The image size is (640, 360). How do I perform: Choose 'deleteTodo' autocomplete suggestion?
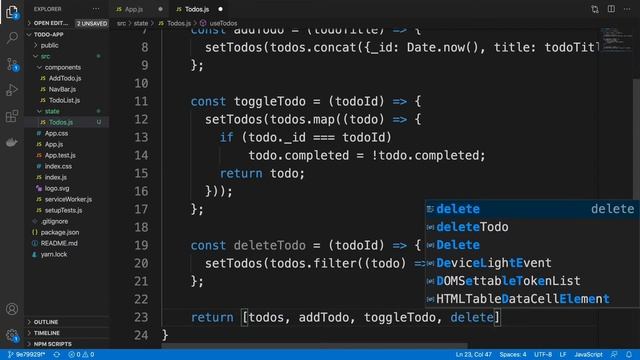(x=532, y=227)
